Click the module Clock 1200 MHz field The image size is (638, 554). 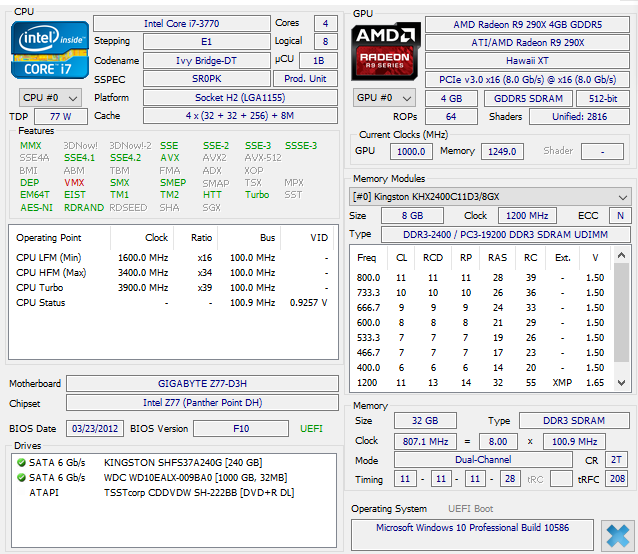point(527,216)
